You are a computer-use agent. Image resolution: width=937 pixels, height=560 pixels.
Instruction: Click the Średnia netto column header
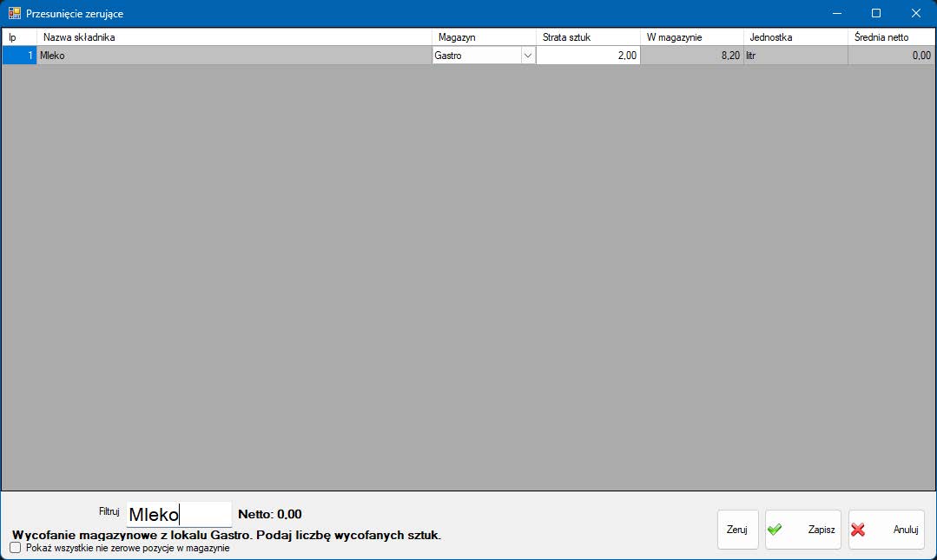click(891, 37)
